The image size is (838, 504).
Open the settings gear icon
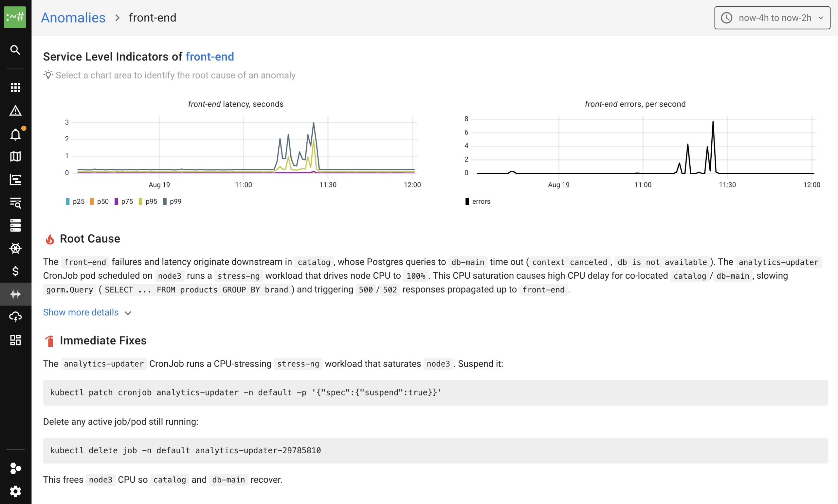15,491
